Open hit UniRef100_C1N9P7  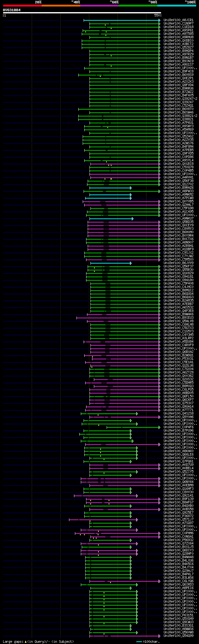(x=178, y=24)
